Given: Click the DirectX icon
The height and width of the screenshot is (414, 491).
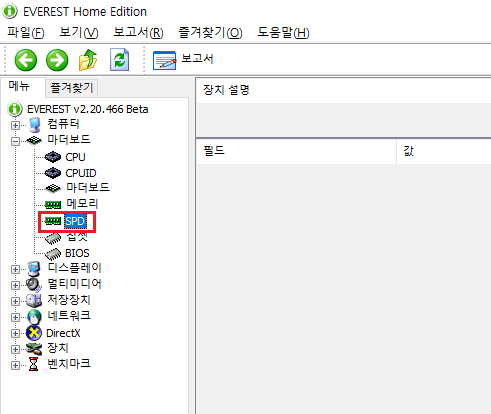Looking at the screenshot, I should (34, 333).
